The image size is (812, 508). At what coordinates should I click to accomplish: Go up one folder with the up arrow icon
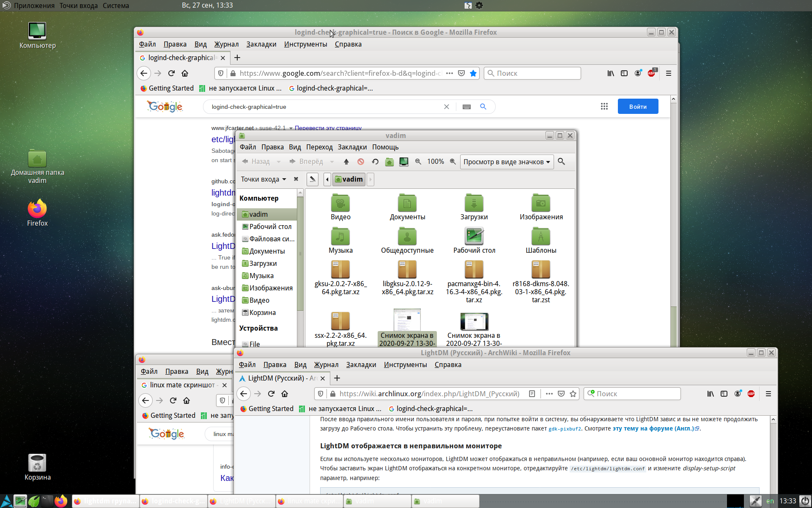coord(346,162)
